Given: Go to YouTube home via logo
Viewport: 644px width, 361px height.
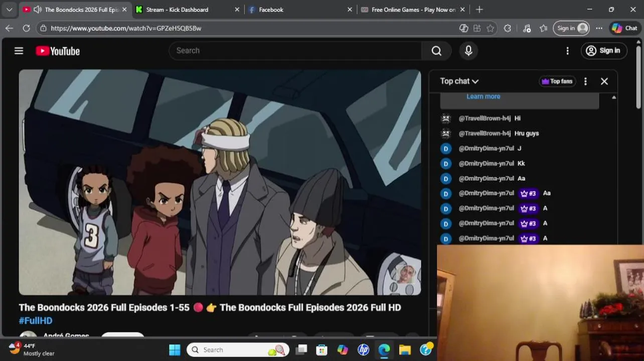Looking at the screenshot, I should pos(58,51).
